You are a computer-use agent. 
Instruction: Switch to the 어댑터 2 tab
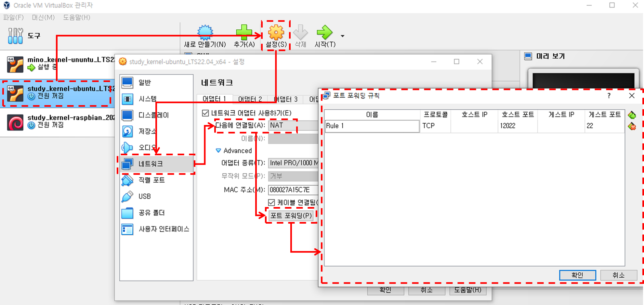251,99
